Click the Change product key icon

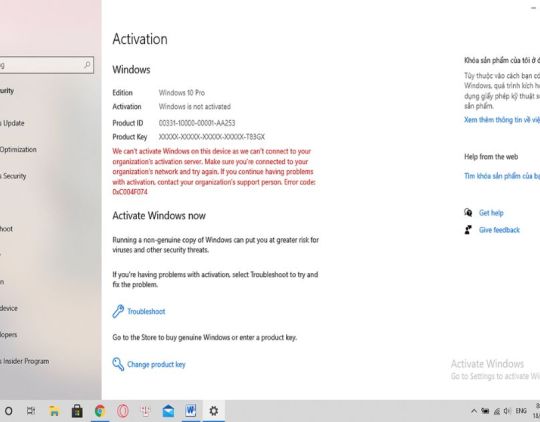pyautogui.click(x=118, y=364)
